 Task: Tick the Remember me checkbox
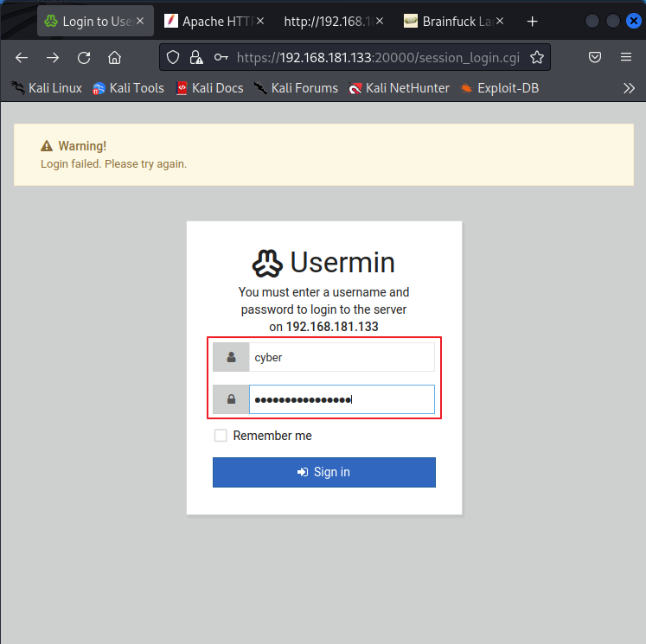[221, 436]
